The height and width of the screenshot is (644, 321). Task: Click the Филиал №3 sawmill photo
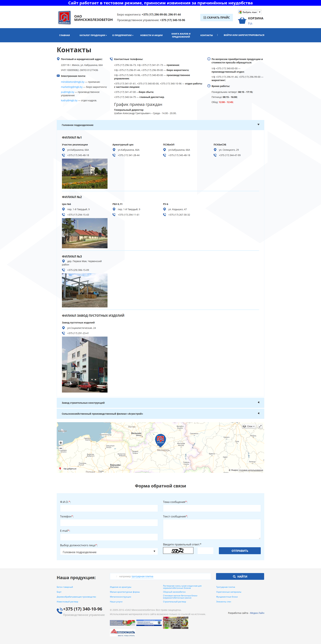85,290
